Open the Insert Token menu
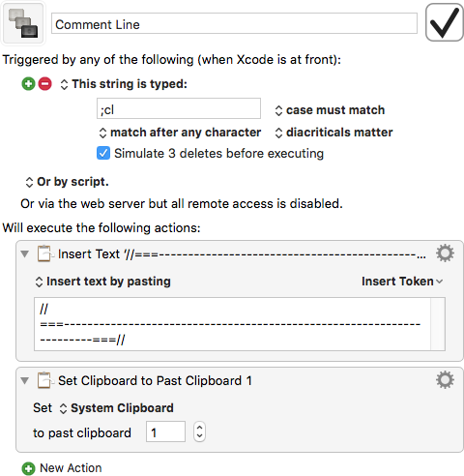Viewport: 464px width, 476px height. point(402,282)
